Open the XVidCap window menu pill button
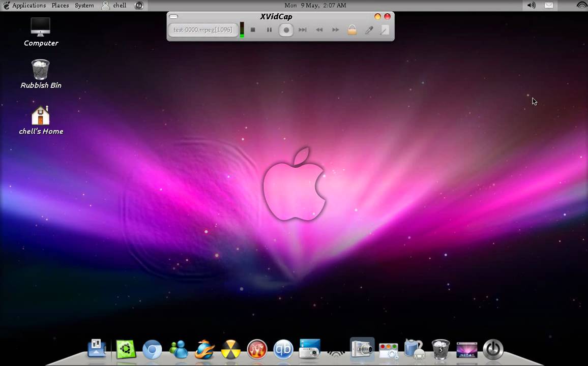Image resolution: width=588 pixels, height=366 pixels. tap(173, 16)
